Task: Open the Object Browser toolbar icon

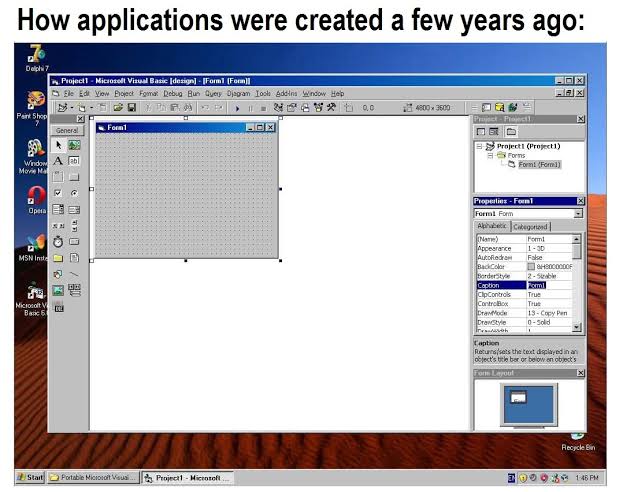Action: pos(318,107)
